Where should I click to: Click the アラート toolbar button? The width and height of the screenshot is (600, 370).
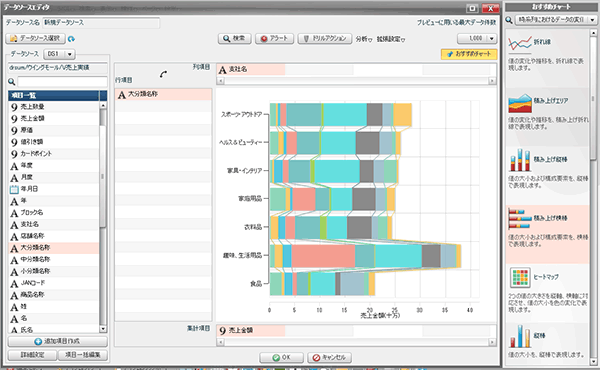pos(274,39)
